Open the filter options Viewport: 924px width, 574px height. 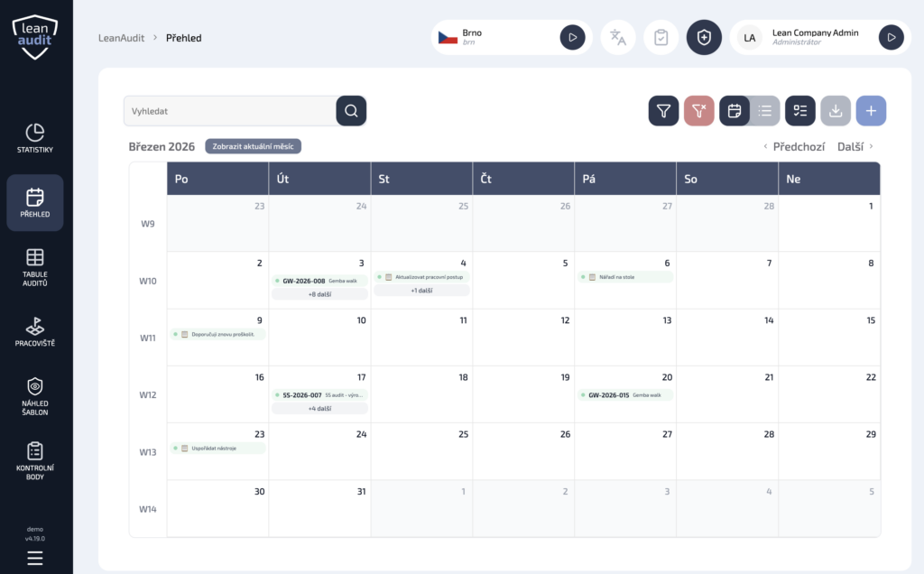(x=663, y=111)
